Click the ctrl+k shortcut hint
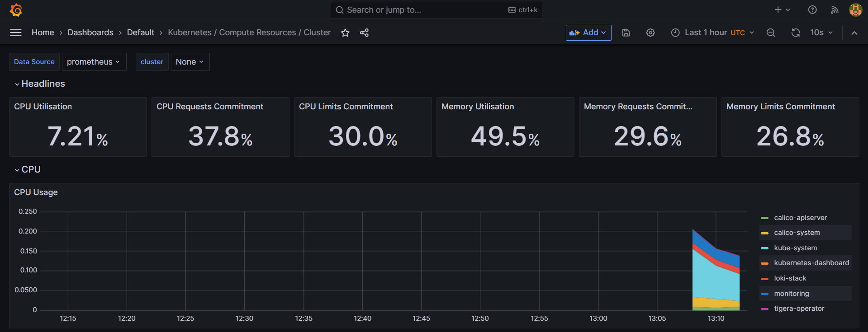The image size is (868, 332). pyautogui.click(x=523, y=10)
